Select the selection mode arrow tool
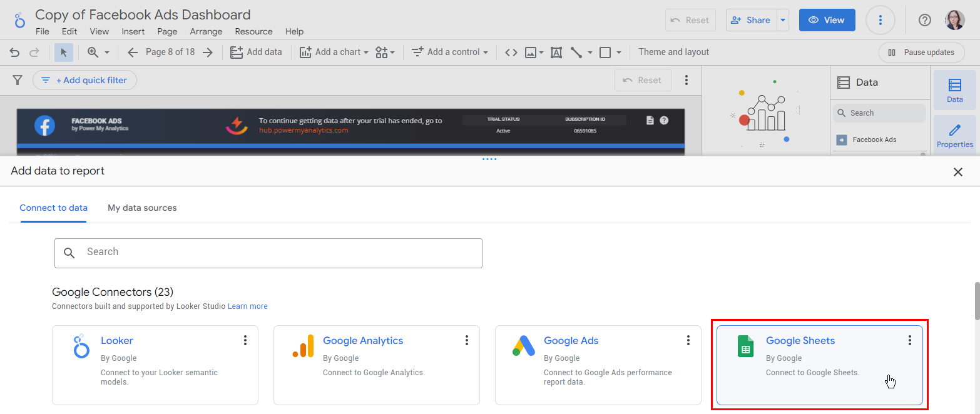The width and height of the screenshot is (980, 414). click(x=63, y=53)
